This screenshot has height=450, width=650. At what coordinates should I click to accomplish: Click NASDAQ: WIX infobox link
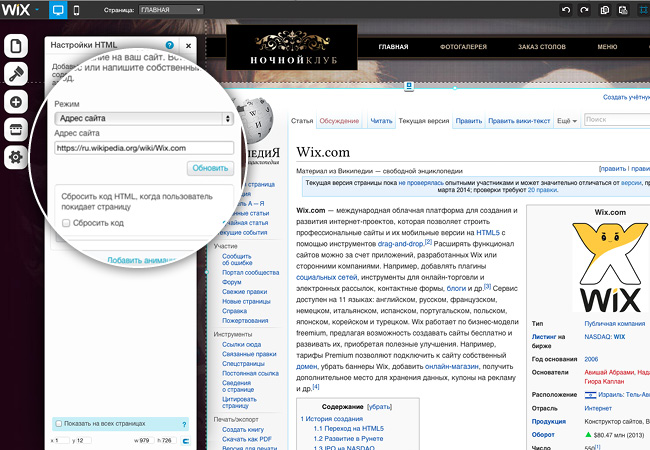click(x=605, y=336)
